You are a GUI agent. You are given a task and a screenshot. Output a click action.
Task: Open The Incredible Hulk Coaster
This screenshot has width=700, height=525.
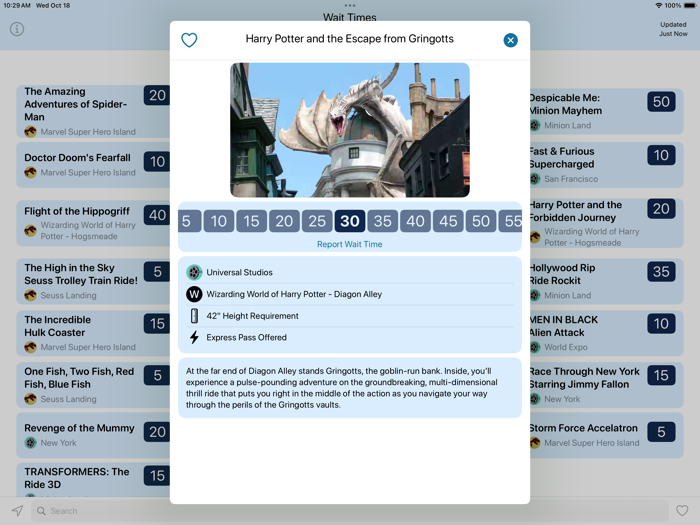pyautogui.click(x=93, y=333)
